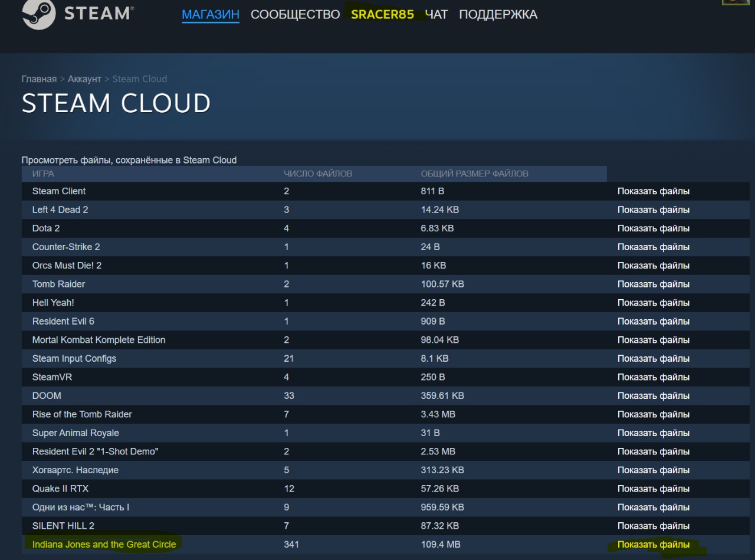Viewport: 755px width, 560px height.
Task: Open the ПОДДЕРЖКА support page
Action: (498, 15)
